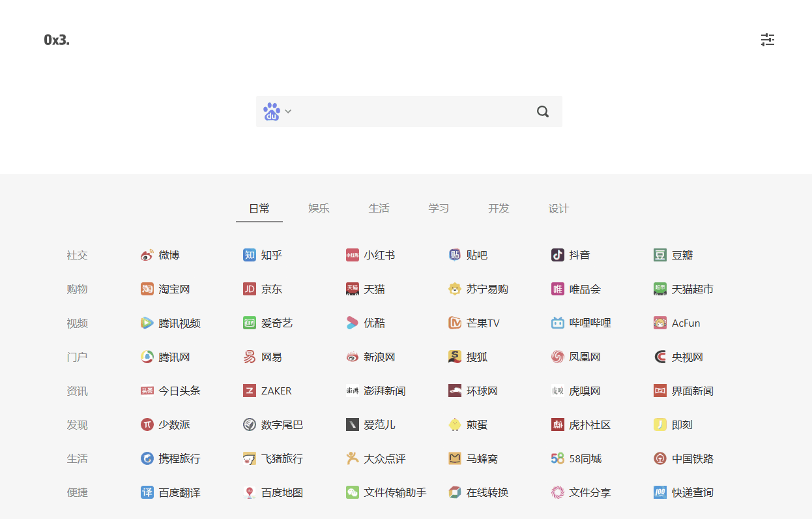Click the Sohu (搜狐) fox icon
The image size is (812, 519).
pyautogui.click(x=455, y=357)
